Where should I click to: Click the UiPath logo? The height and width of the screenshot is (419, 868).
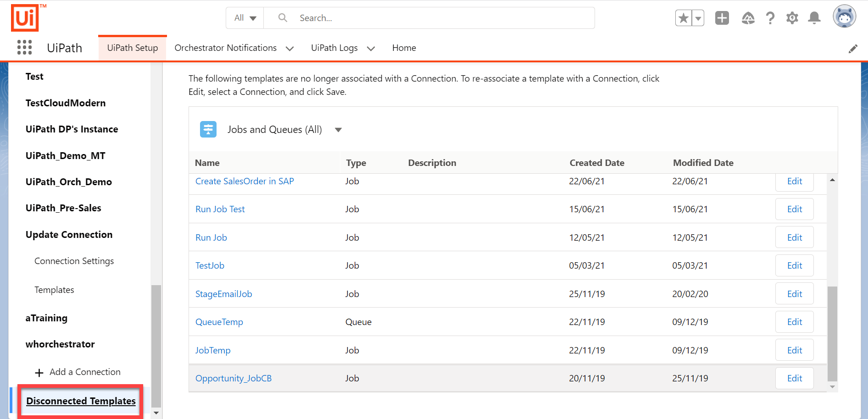click(x=25, y=18)
